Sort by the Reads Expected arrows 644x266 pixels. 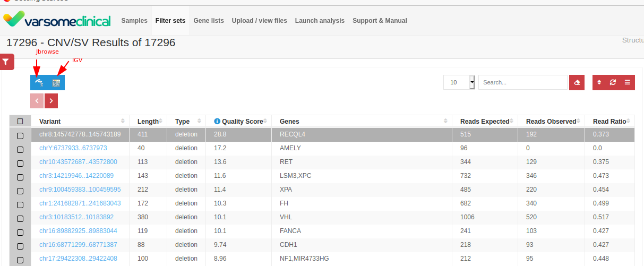pos(512,121)
